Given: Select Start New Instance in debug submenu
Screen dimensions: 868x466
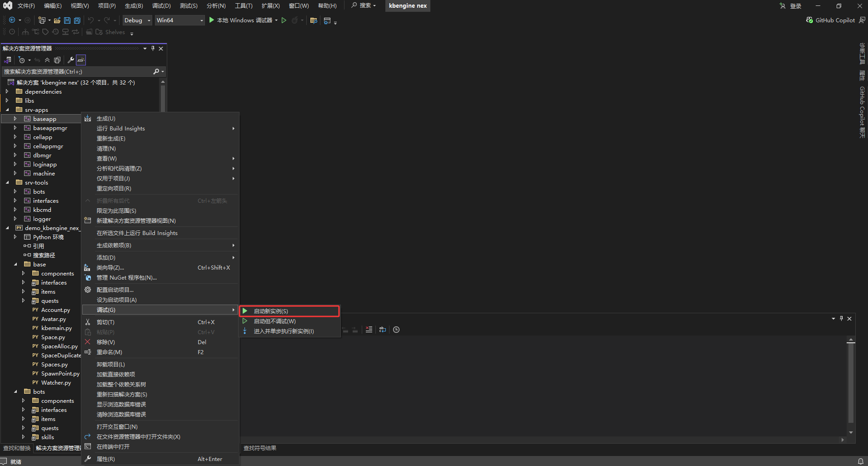Looking at the screenshot, I should tap(271, 311).
